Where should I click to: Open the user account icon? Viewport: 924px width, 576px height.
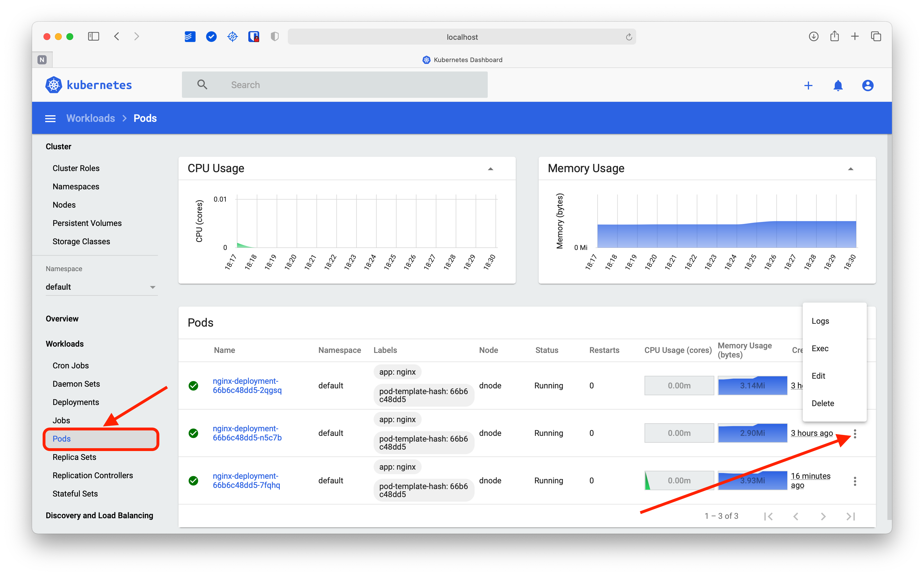point(868,85)
